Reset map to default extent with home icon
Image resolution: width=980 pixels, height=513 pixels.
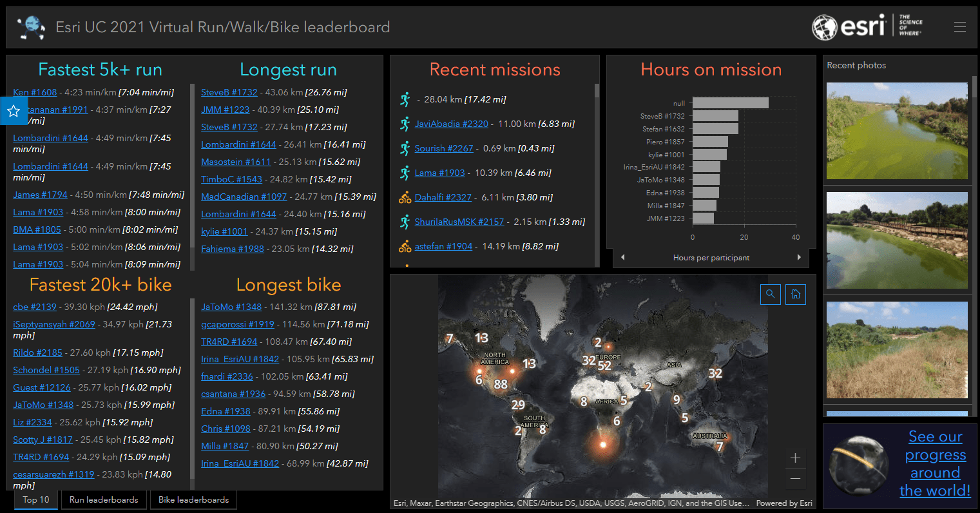pos(795,294)
